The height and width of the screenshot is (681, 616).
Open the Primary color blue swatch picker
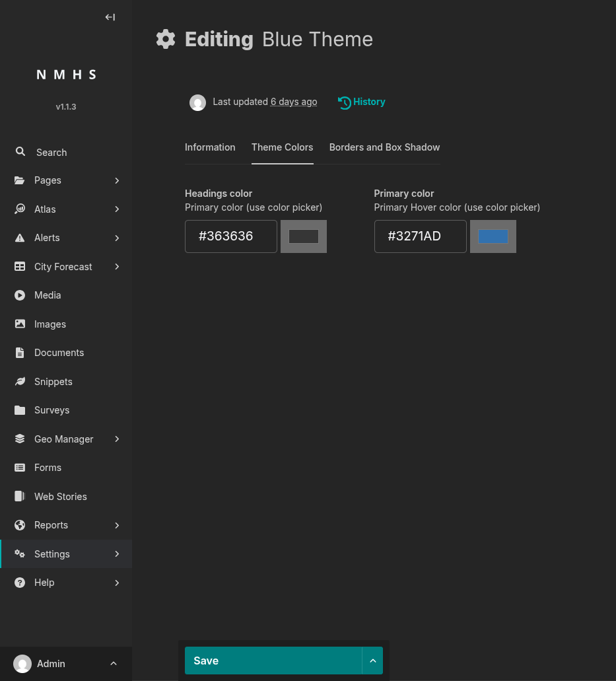[x=493, y=236]
